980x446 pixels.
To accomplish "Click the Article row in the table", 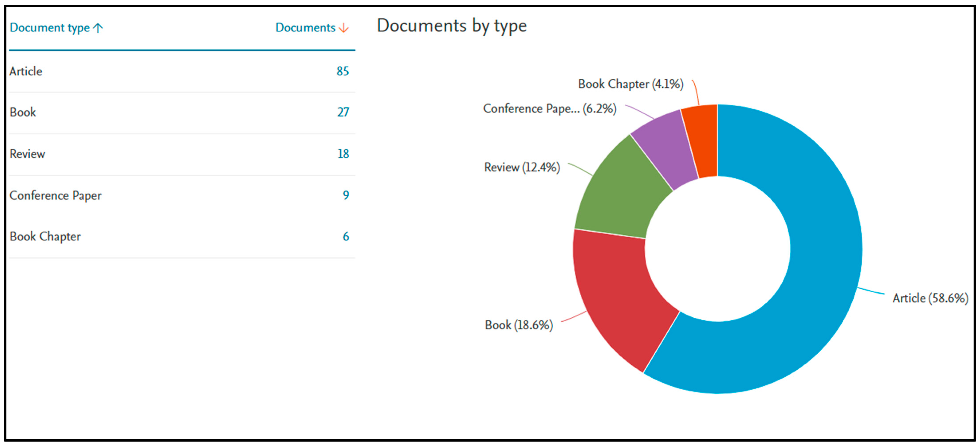I will 26,71.
